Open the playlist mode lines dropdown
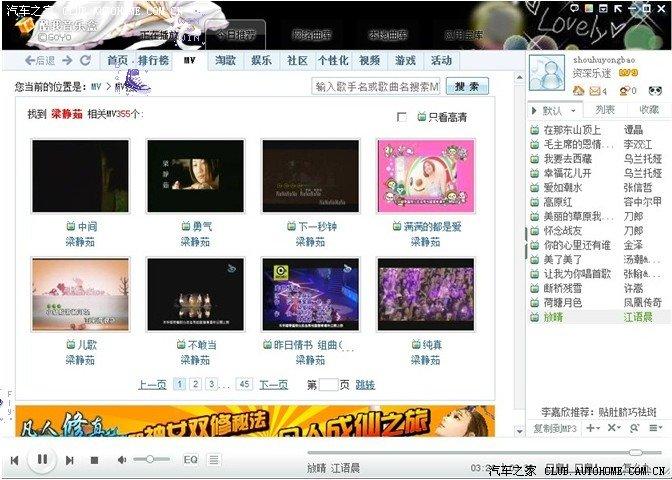Screen dimensions: 672x480 click(656, 428)
